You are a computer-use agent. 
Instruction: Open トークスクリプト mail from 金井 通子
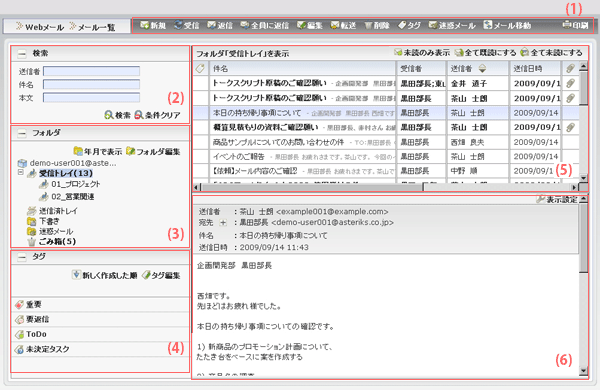point(269,83)
